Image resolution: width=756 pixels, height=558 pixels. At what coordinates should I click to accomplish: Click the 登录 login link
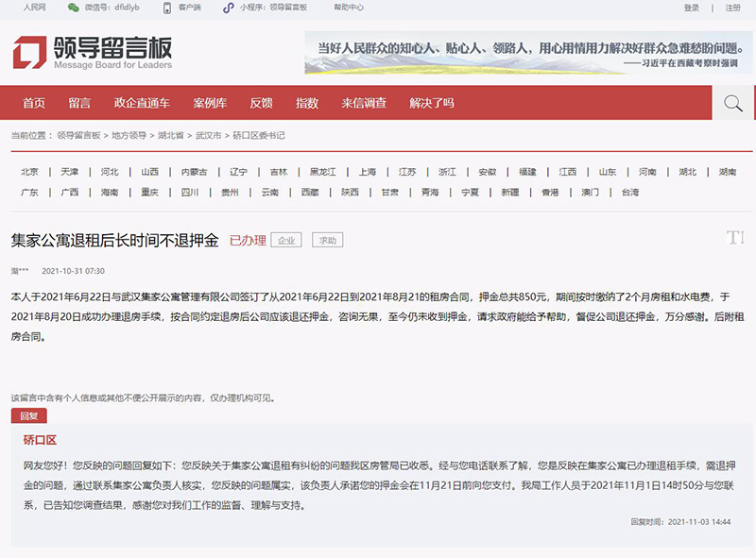click(692, 8)
